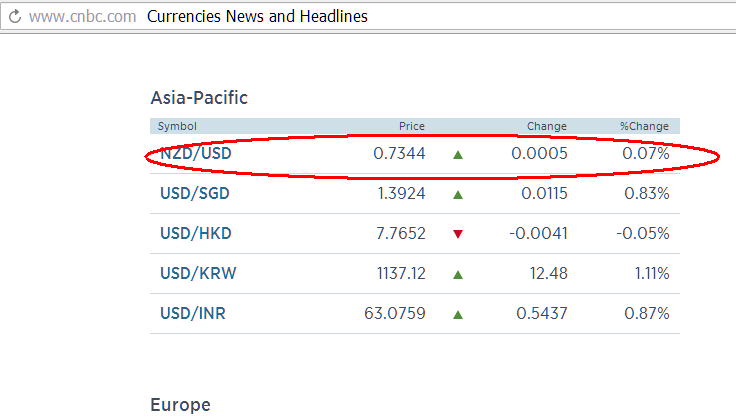Click the Change column header
Image resolution: width=736 pixels, height=418 pixels.
coord(547,126)
